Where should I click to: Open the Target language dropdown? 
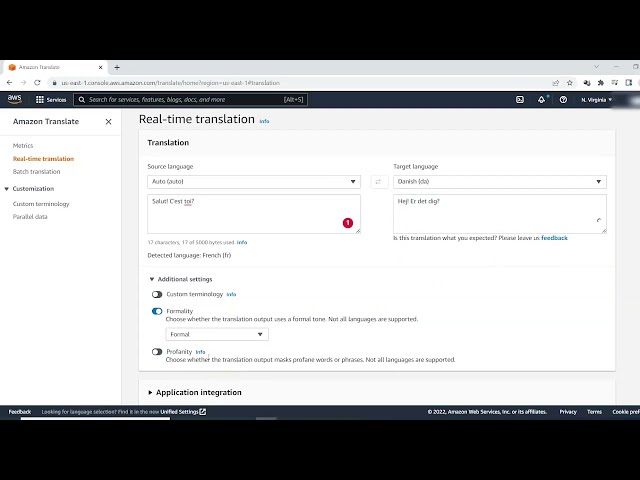pos(500,182)
